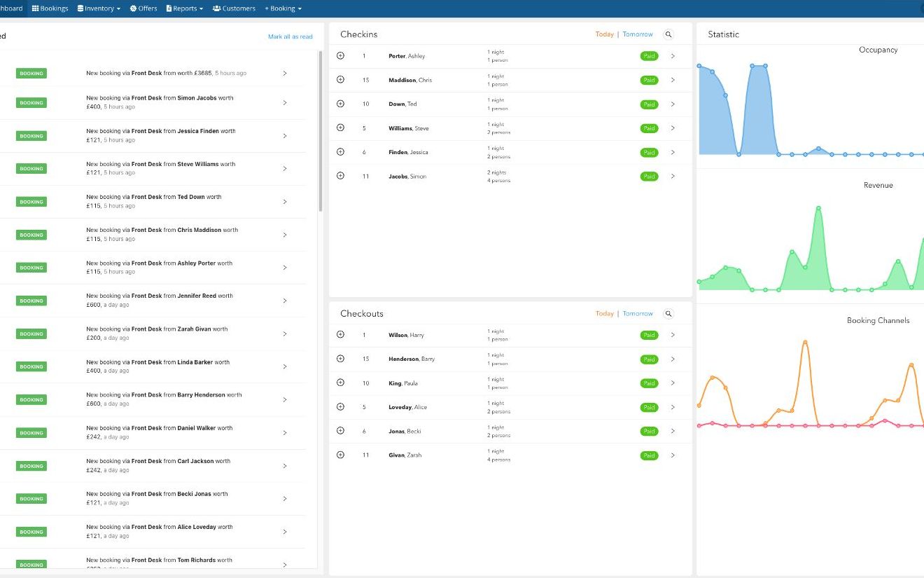Image resolution: width=924 pixels, height=578 pixels.
Task: Click plus icon beside Jacobs, Simon checkin
Action: (x=340, y=176)
